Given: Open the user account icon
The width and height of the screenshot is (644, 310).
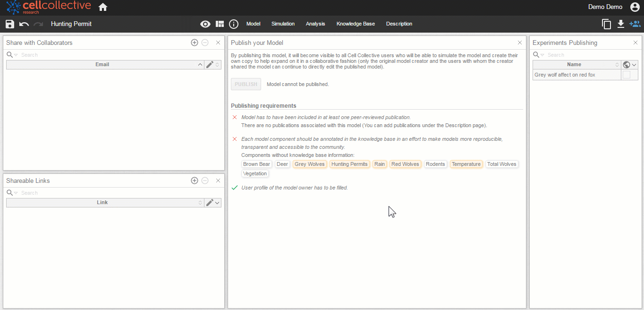Looking at the screenshot, I should point(635,7).
